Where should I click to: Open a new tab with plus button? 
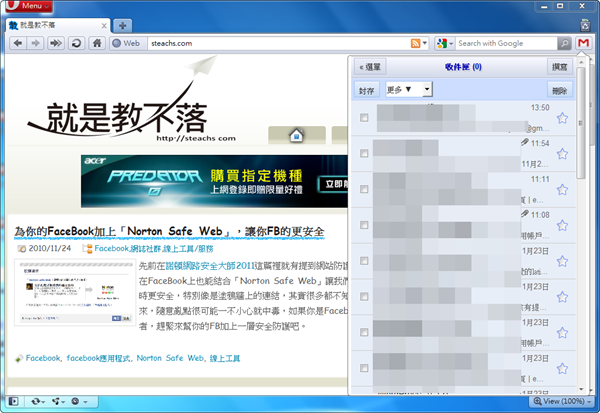pos(122,26)
